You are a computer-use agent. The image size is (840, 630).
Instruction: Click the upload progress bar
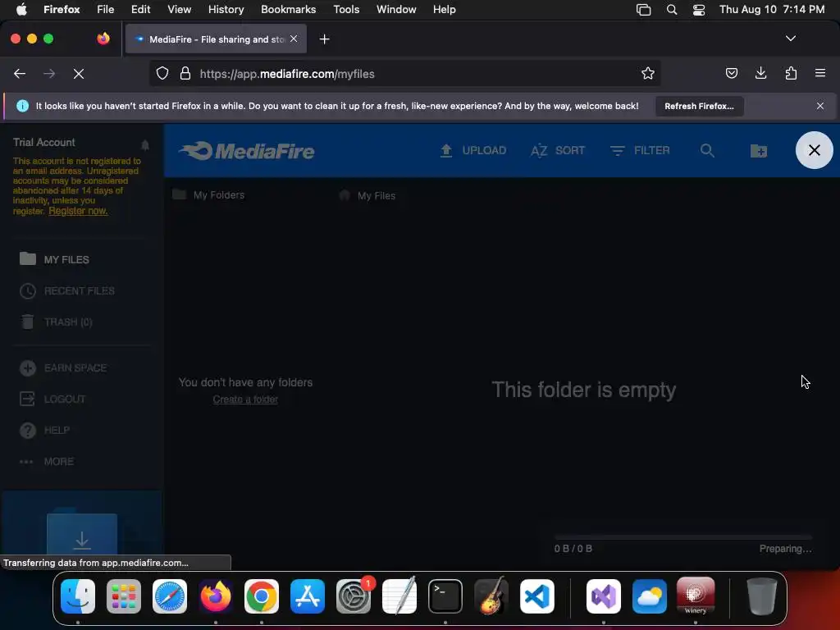pyautogui.click(x=683, y=536)
